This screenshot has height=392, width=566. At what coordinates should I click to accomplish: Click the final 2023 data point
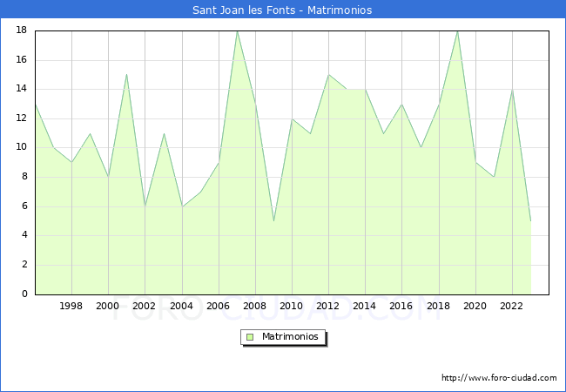coord(530,221)
